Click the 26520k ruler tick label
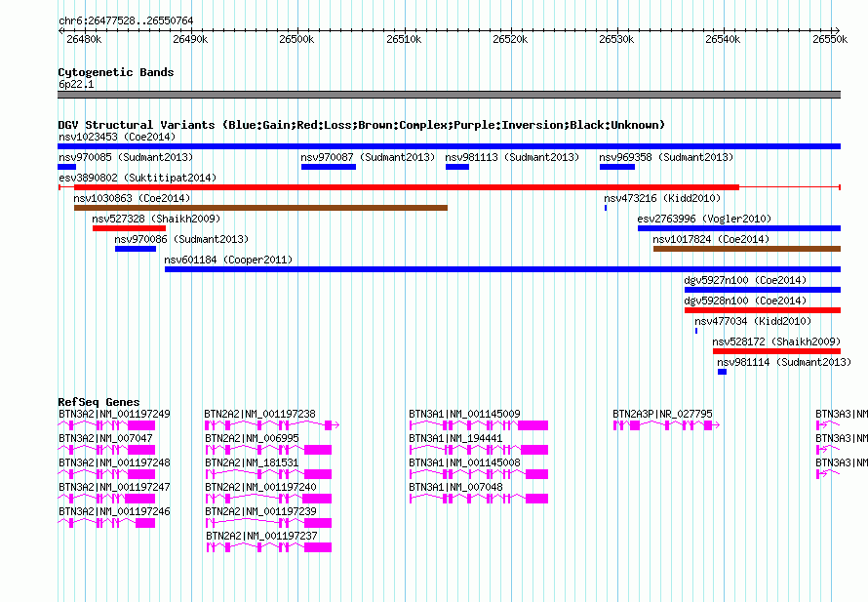Screen dimensions: 868x602 (x=510, y=39)
